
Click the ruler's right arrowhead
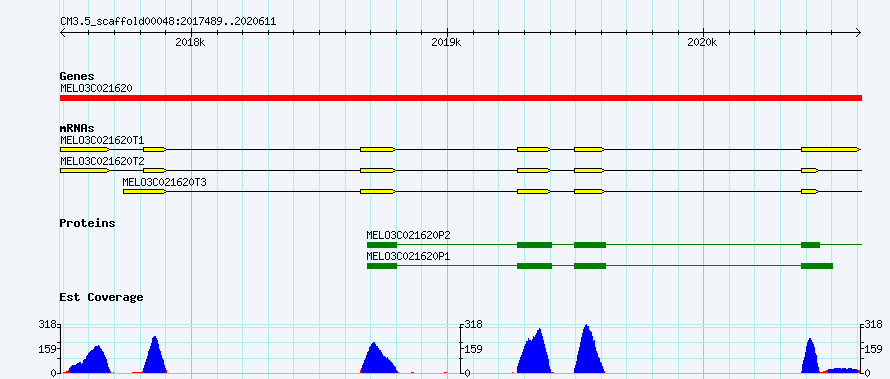click(858, 33)
